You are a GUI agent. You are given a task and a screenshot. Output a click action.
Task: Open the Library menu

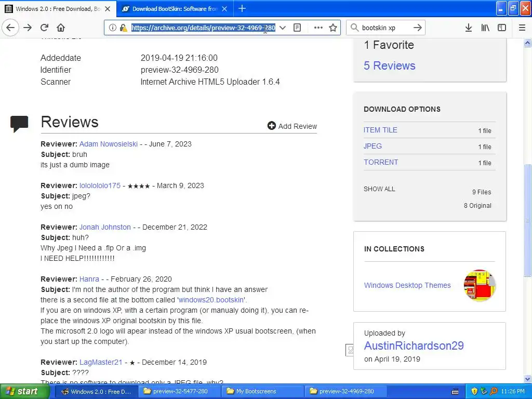tap(485, 28)
